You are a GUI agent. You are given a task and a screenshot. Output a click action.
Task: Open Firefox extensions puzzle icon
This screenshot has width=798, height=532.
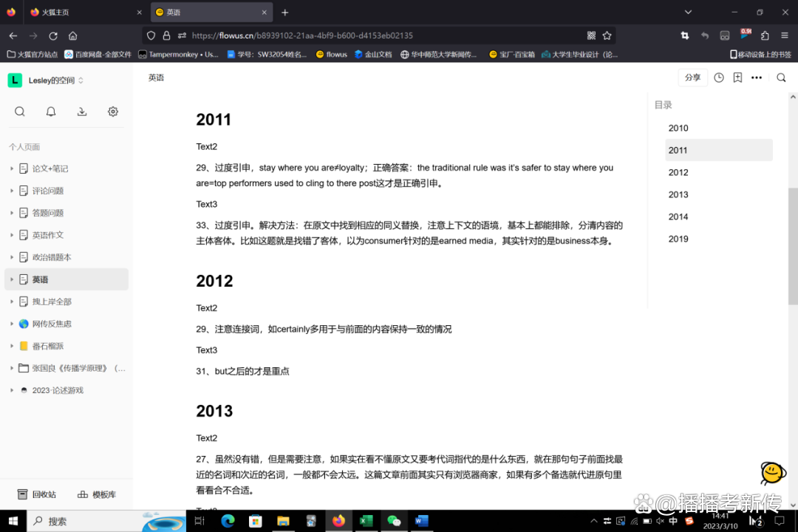click(x=765, y=35)
